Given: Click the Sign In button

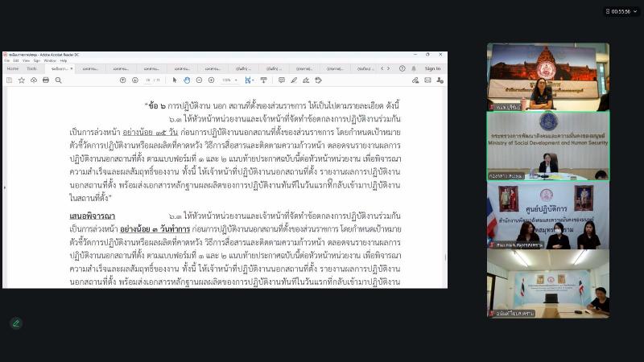Looking at the screenshot, I should pyautogui.click(x=432, y=68).
